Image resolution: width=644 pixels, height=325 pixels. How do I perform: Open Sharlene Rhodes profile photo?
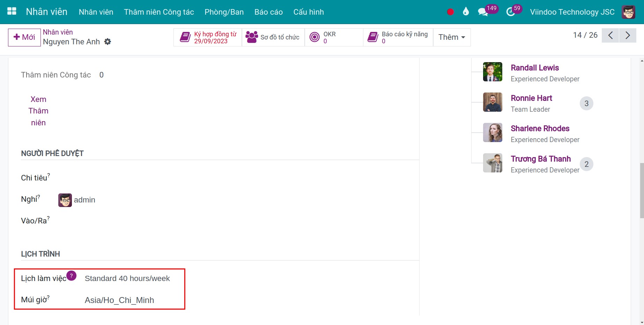493,133
